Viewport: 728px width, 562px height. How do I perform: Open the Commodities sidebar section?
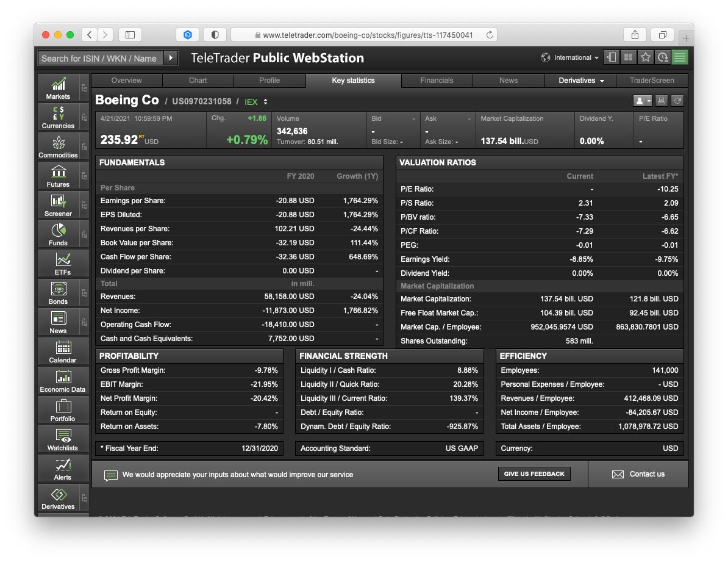tap(59, 146)
